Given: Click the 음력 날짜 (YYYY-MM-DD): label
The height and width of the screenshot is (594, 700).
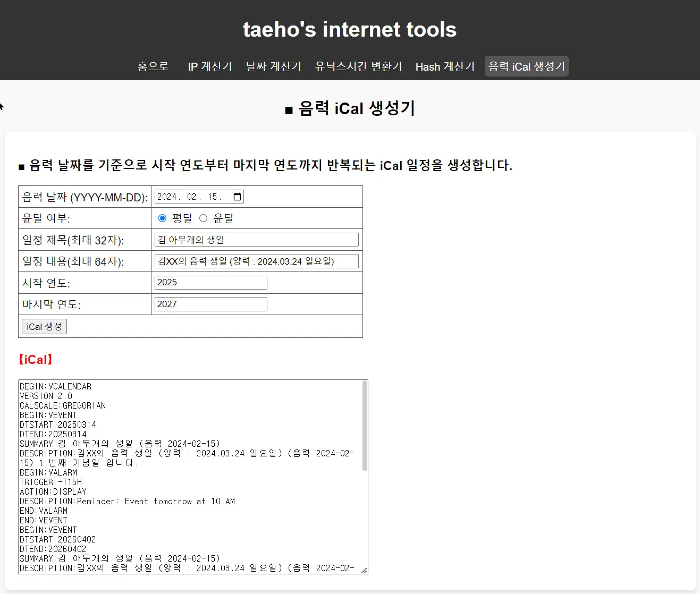Looking at the screenshot, I should [x=85, y=197].
